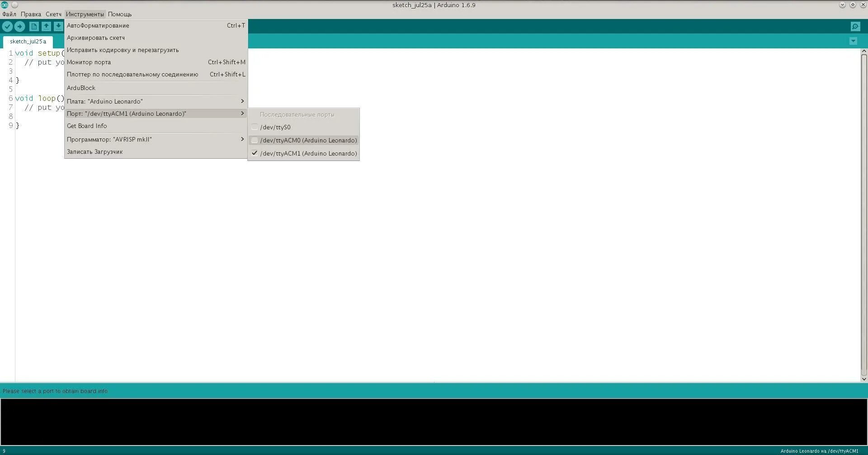Save the sketch using the down-arrow icon
The image size is (868, 455).
pos(58,26)
